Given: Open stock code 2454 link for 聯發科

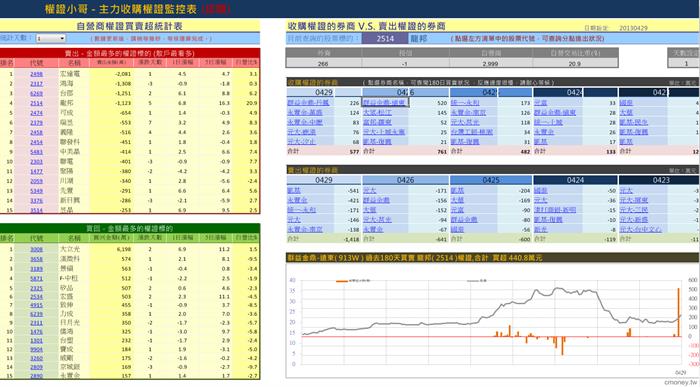Looking at the screenshot, I should [37, 142].
